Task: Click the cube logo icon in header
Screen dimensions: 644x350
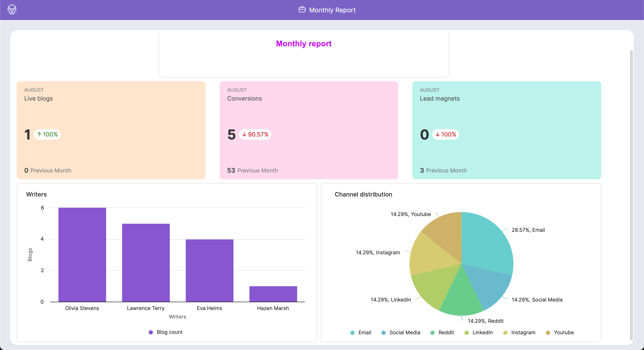Action: point(12,10)
